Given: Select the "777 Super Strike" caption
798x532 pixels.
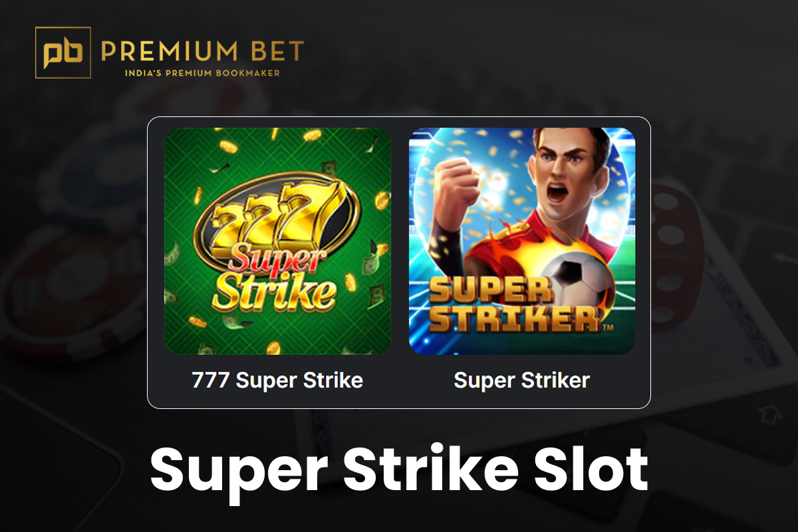Looking at the screenshot, I should click(277, 380).
